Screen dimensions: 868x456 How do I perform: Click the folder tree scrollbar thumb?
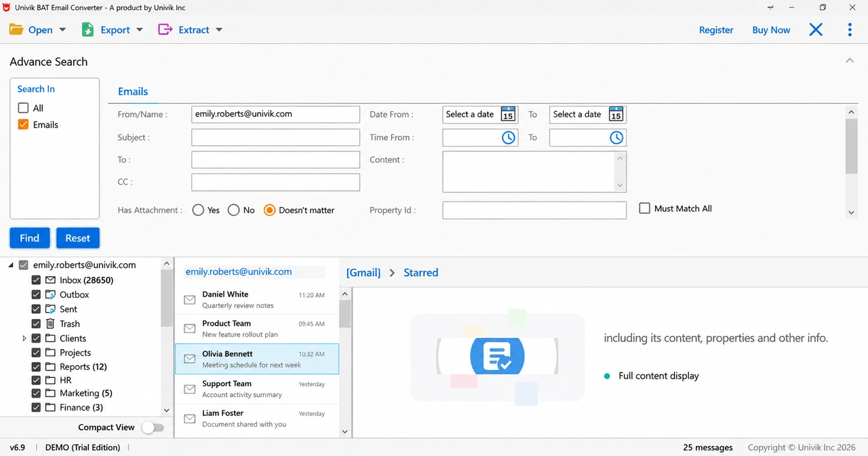pyautogui.click(x=167, y=299)
